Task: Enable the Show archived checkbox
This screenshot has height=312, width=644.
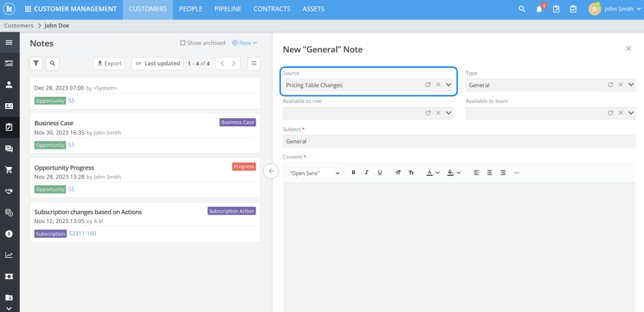Action: pyautogui.click(x=183, y=43)
